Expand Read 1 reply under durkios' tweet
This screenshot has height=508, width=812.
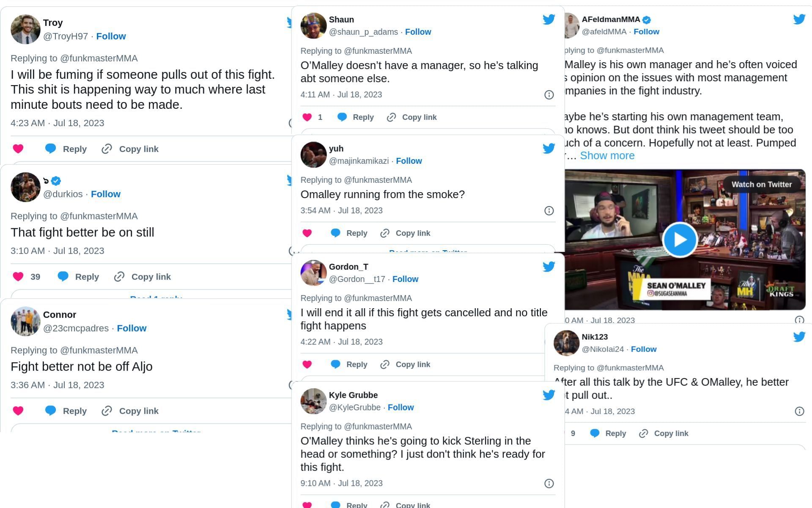156,298
